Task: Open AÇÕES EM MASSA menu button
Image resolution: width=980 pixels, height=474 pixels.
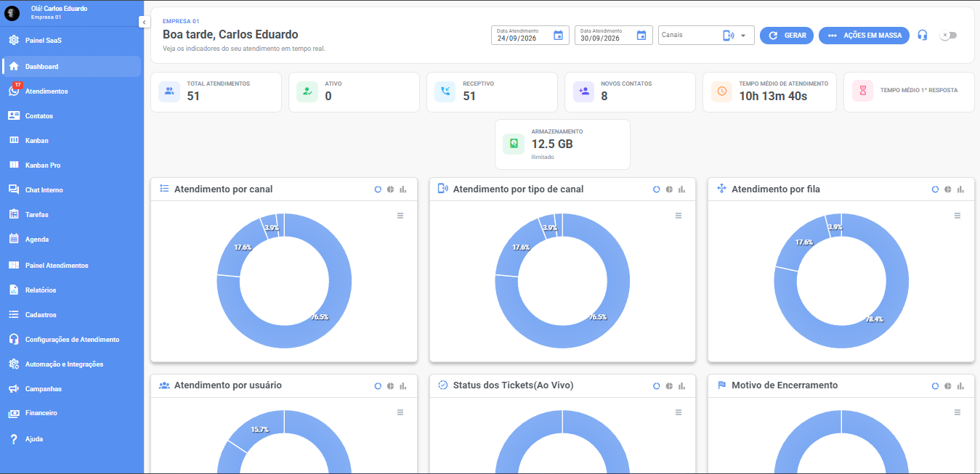Action: [864, 35]
